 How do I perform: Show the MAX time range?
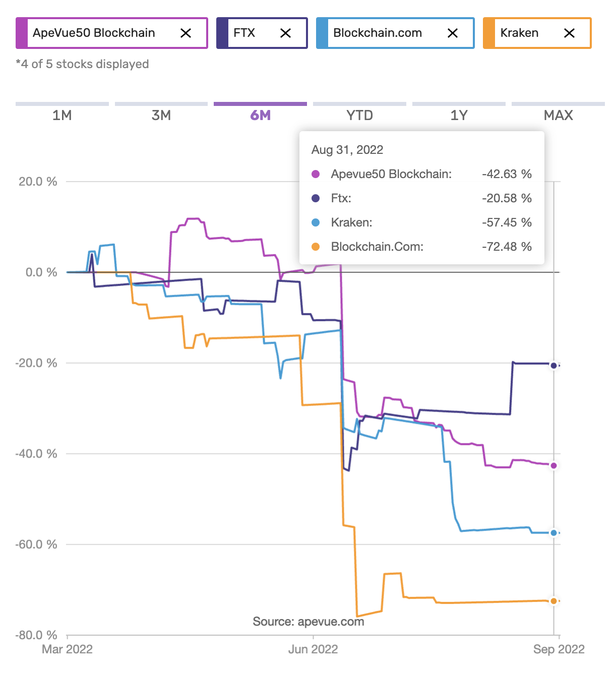click(558, 115)
